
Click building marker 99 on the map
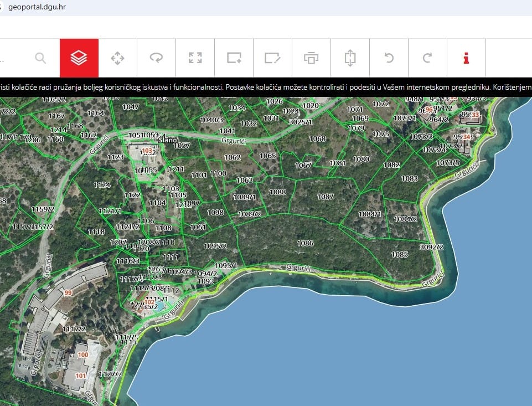tap(69, 292)
